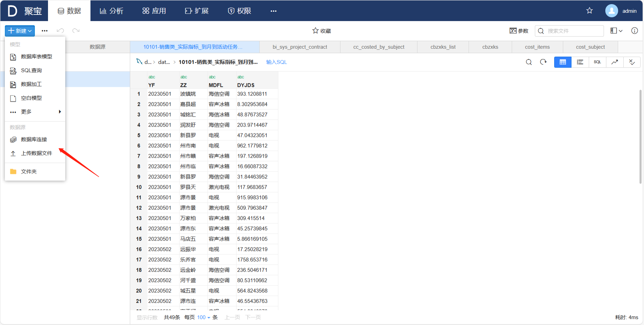The image size is (644, 325).
Task: Click the 收藏 star button
Action: click(321, 31)
